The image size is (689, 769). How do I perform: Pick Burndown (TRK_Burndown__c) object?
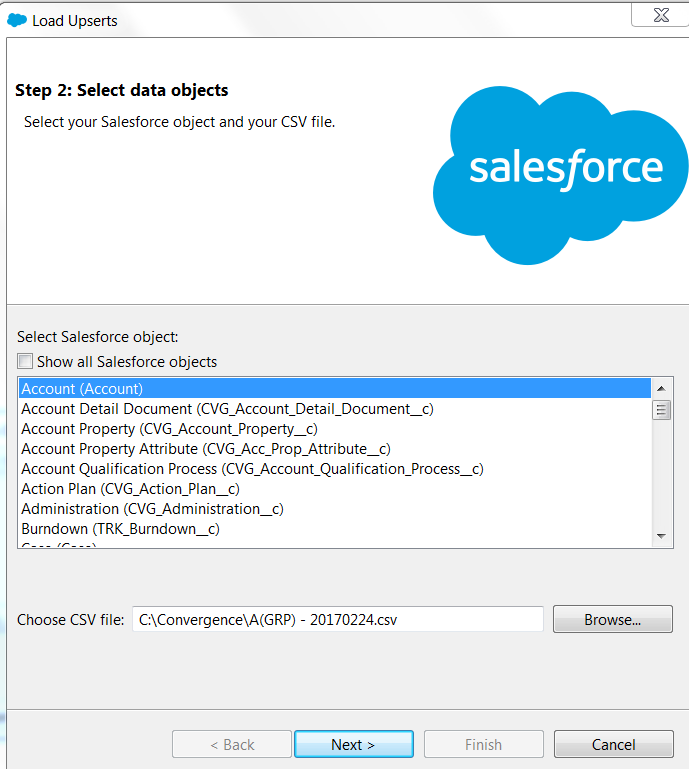tap(120, 529)
